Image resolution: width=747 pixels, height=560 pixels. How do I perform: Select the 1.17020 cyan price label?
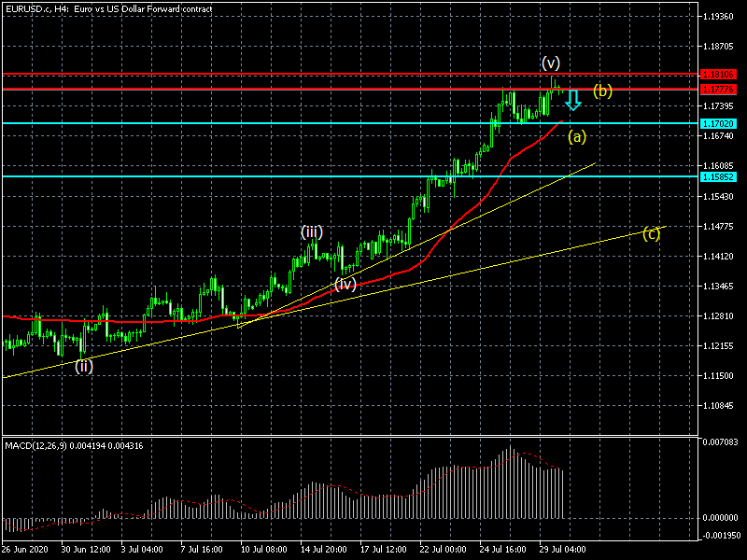pyautogui.click(x=718, y=123)
